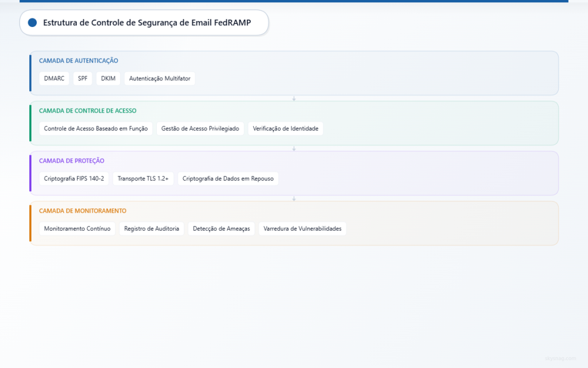Toggle Registro de Auditoria
This screenshot has height=368, width=588.
[152, 228]
